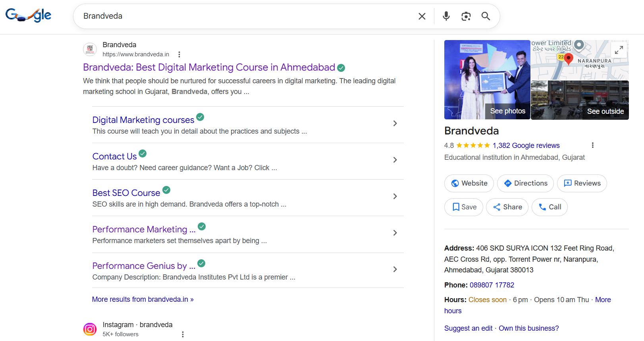This screenshot has height=341, width=644.
Task: Click into the Brandveda search input field
Action: click(x=246, y=16)
